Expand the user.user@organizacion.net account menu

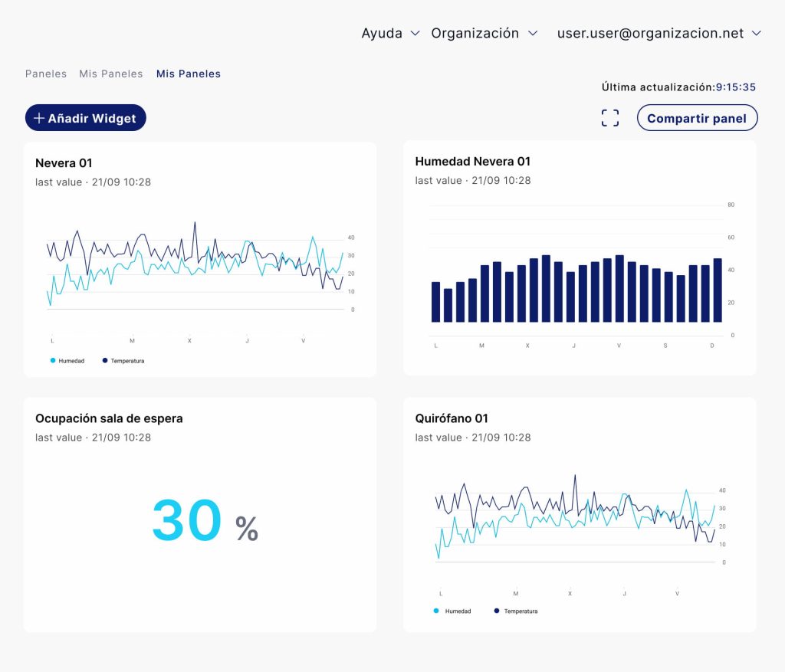(658, 33)
